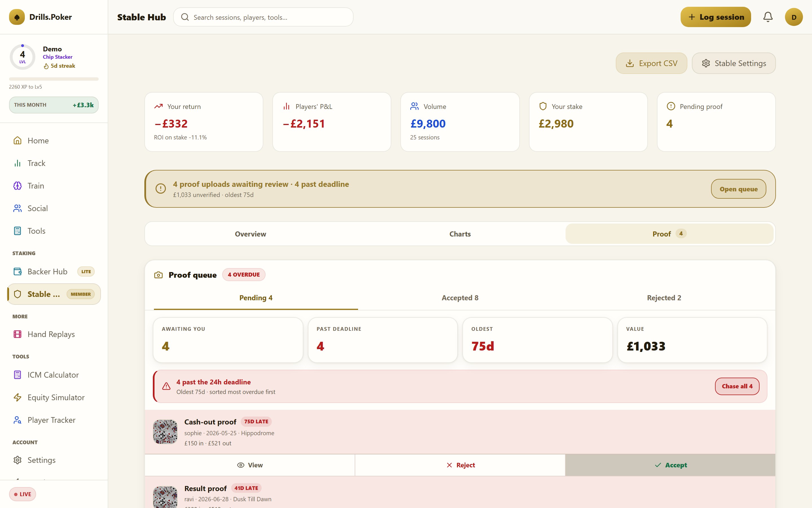Screen dimensions: 812x508
Task: Click the Player Tracker search-person icon
Action: (x=17, y=420)
